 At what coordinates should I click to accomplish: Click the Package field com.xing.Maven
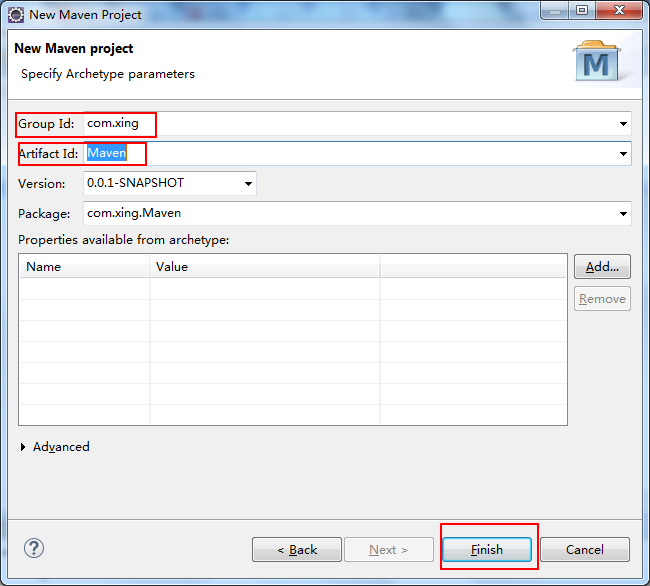tap(357, 213)
